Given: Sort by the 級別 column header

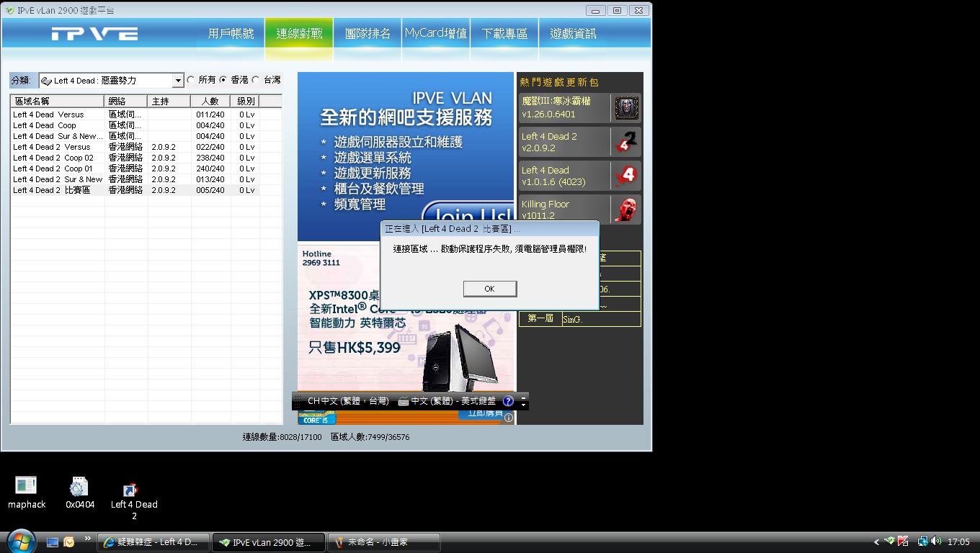Looking at the screenshot, I should [245, 101].
